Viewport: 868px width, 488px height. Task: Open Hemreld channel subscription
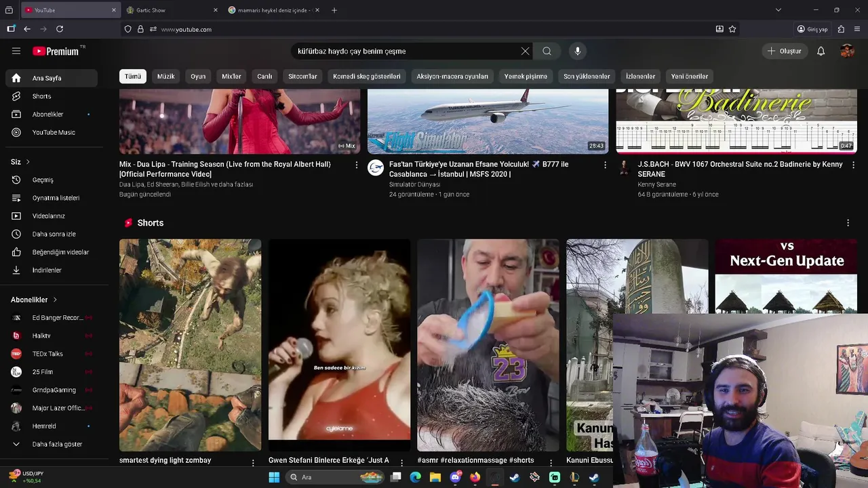pos(52,426)
